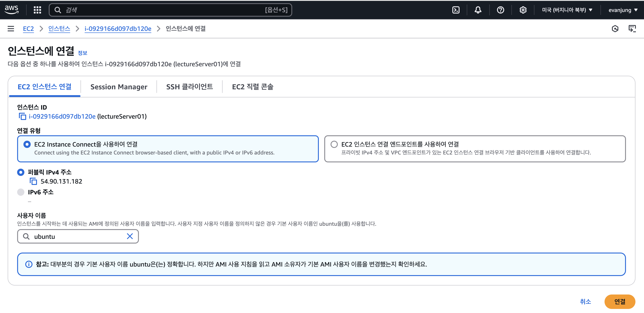The width and height of the screenshot is (644, 313).
Task: Open the 정보 info link beside title
Action: click(83, 53)
